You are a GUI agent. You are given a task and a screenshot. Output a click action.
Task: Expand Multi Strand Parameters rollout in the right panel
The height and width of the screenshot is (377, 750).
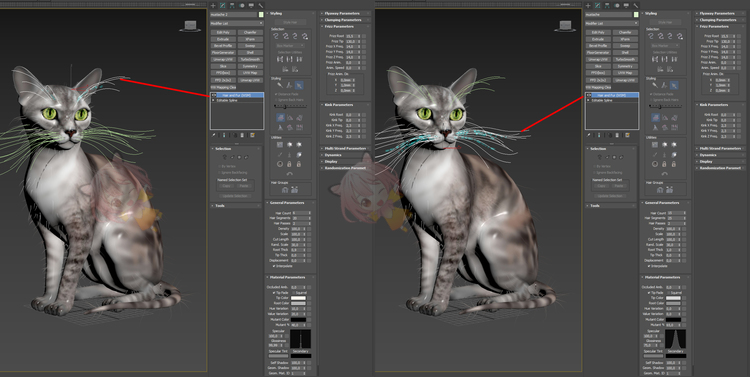click(719, 148)
